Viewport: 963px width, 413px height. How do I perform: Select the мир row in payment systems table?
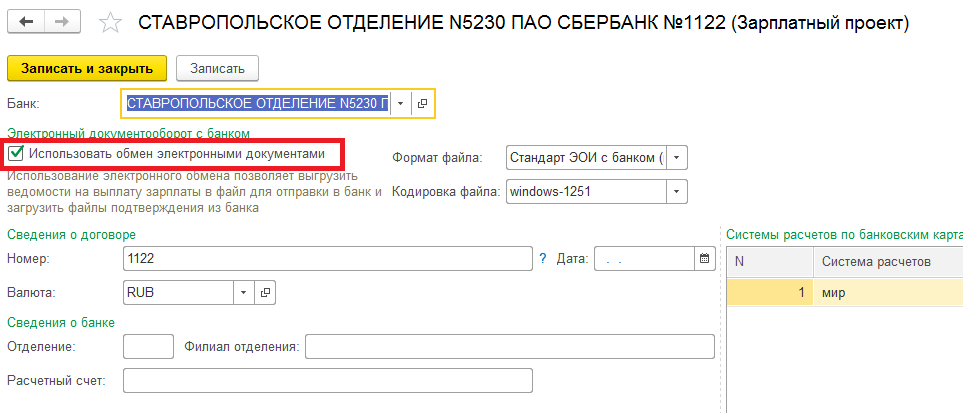[x=845, y=293]
